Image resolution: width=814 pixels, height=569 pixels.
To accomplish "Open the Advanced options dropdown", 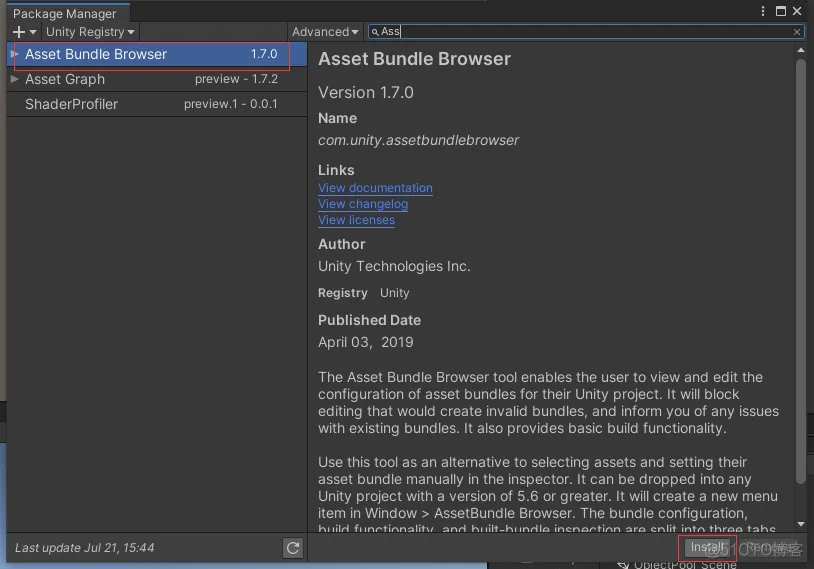I will click(325, 32).
